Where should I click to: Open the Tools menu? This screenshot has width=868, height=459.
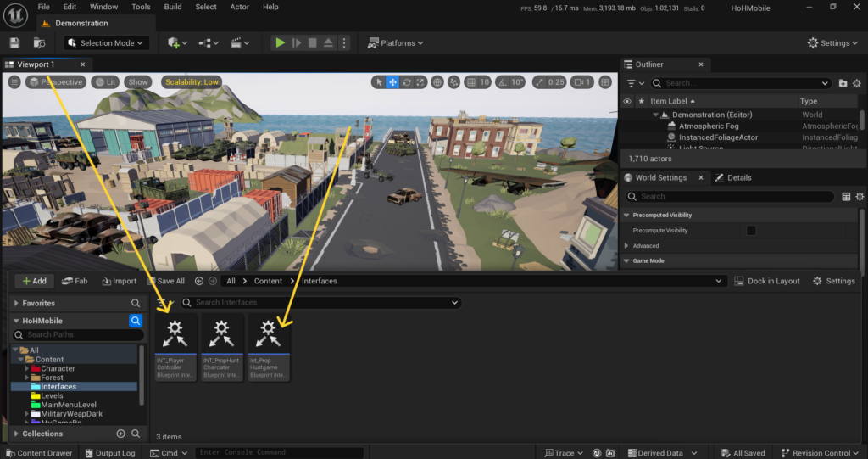click(x=141, y=7)
